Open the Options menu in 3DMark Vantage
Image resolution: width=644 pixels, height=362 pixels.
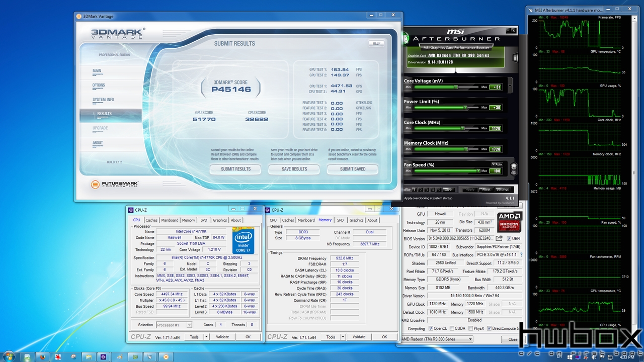pos(99,85)
